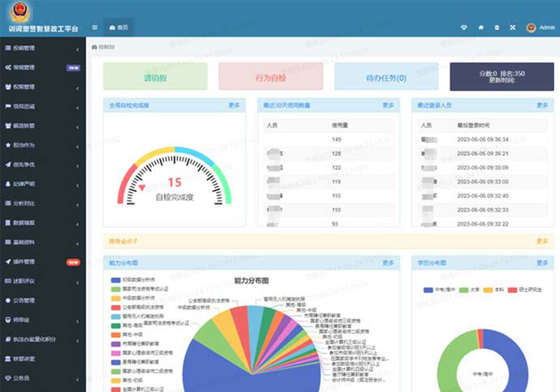The width and height of the screenshot is (560, 392).
Task: Click the fullscreen icon in the top bar
Action: pyautogui.click(x=513, y=27)
